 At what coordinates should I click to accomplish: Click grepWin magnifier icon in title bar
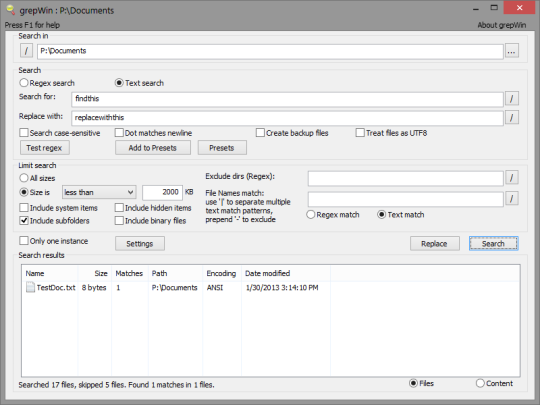[10, 10]
